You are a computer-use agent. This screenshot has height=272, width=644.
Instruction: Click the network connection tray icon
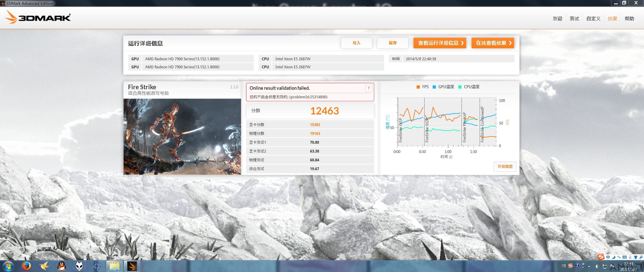pos(605,267)
